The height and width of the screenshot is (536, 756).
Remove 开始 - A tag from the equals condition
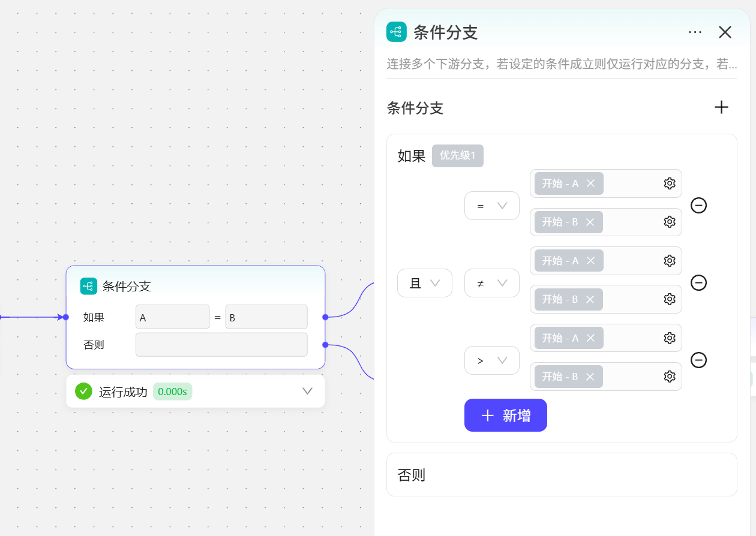[590, 183]
